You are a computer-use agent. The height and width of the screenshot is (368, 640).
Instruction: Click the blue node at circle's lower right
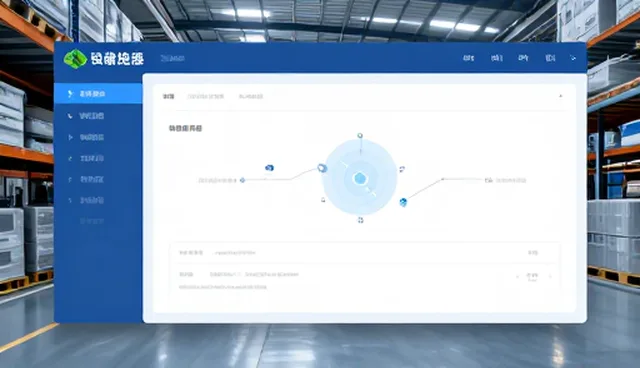pyautogui.click(x=403, y=202)
